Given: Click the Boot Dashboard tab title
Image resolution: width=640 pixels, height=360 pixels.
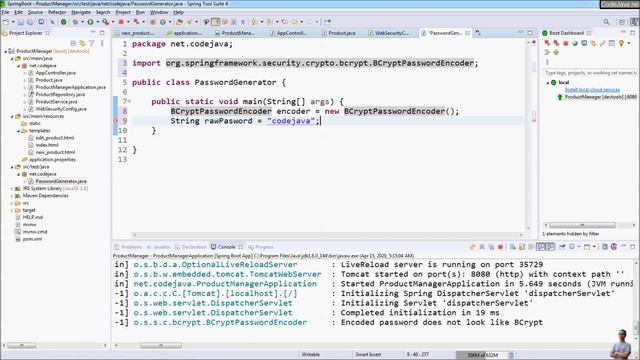Looking at the screenshot, I should point(566,33).
